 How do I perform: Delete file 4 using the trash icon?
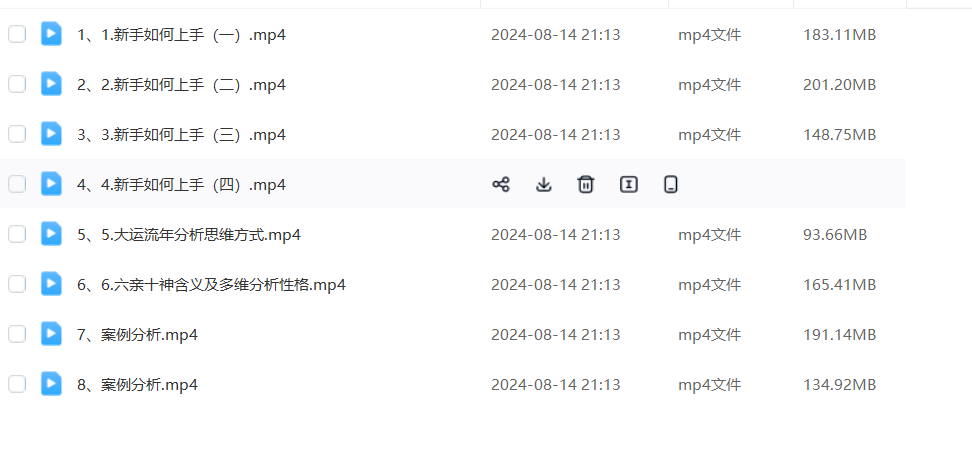click(586, 184)
